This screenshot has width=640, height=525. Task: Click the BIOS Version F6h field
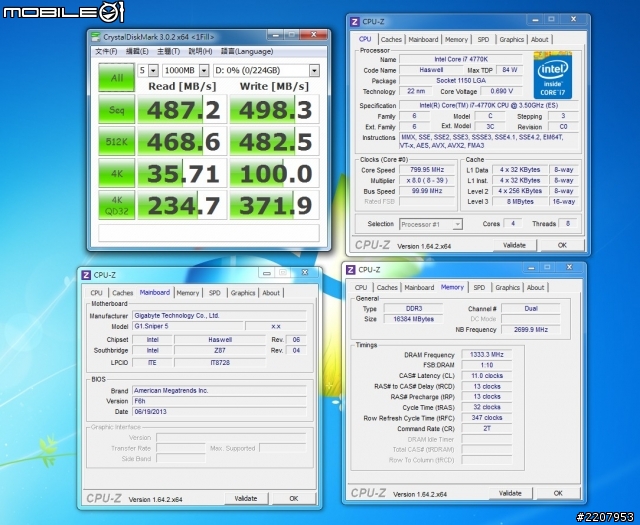pos(219,401)
